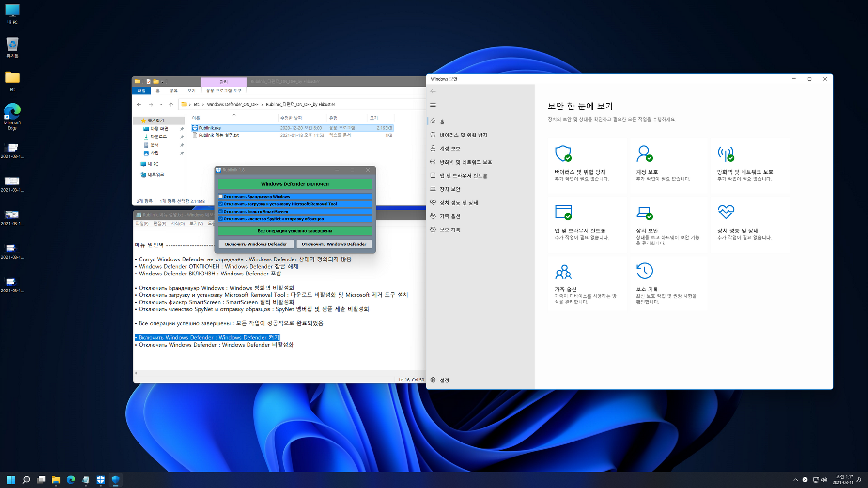Viewport: 868px width, 488px height.
Task: Open 설정 at the bottom of Windows 보안
Action: (x=480, y=380)
